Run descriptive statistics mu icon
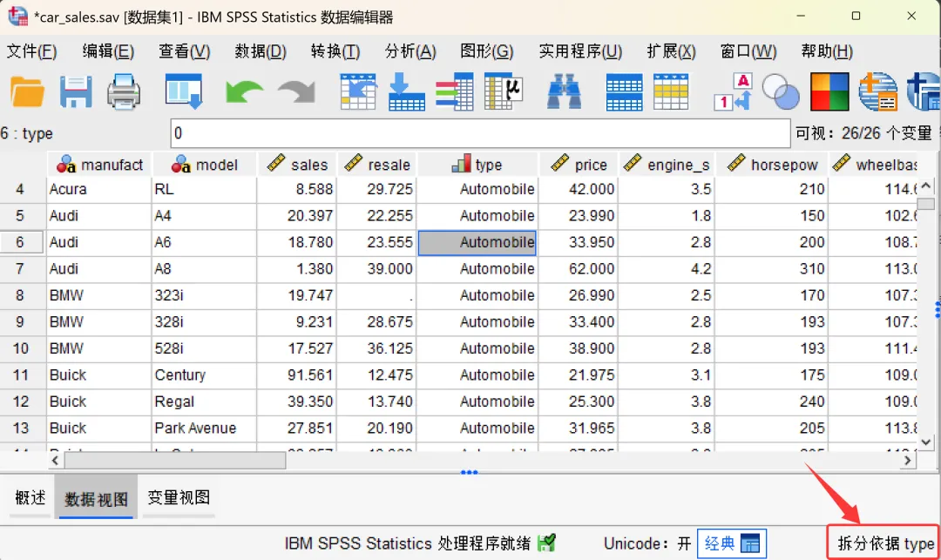The width and height of the screenshot is (941, 560). coord(503,91)
